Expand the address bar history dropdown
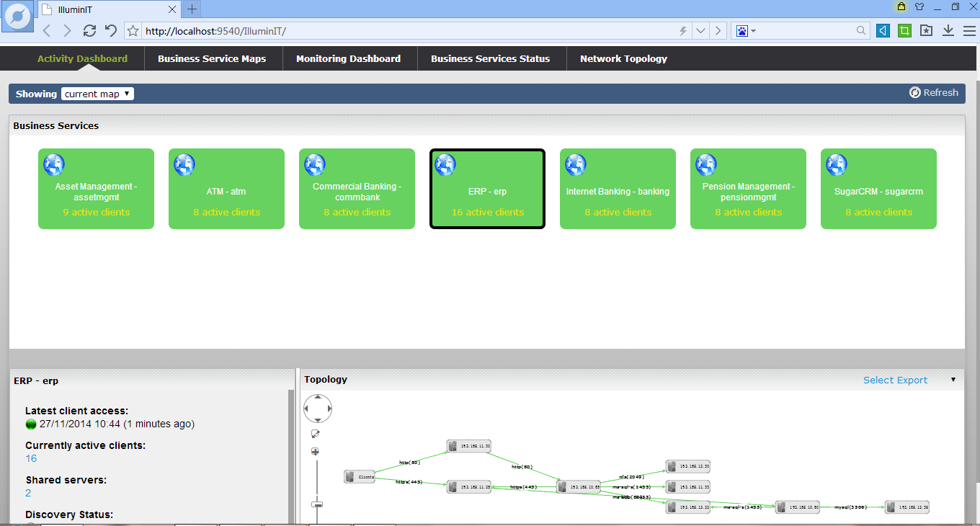 700,31
